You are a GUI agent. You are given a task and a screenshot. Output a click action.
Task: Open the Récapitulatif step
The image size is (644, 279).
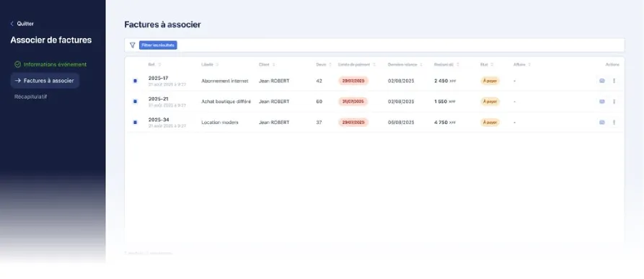(30, 97)
